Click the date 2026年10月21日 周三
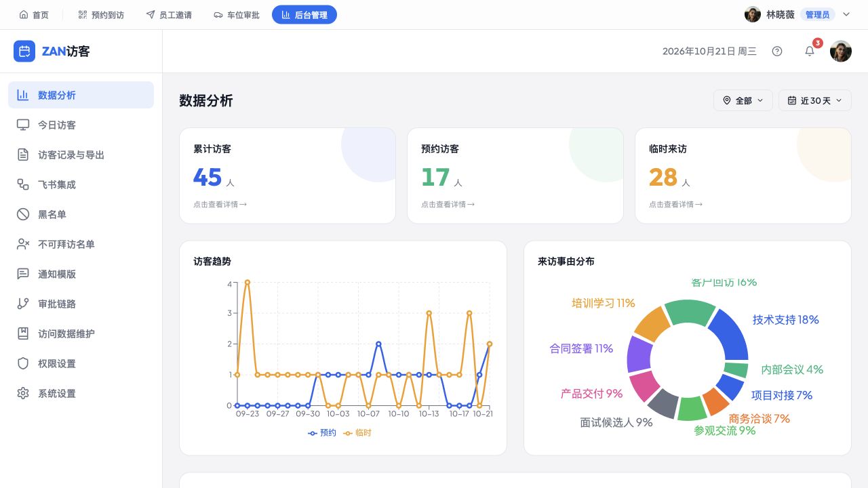This screenshot has width=868, height=488. pos(709,52)
